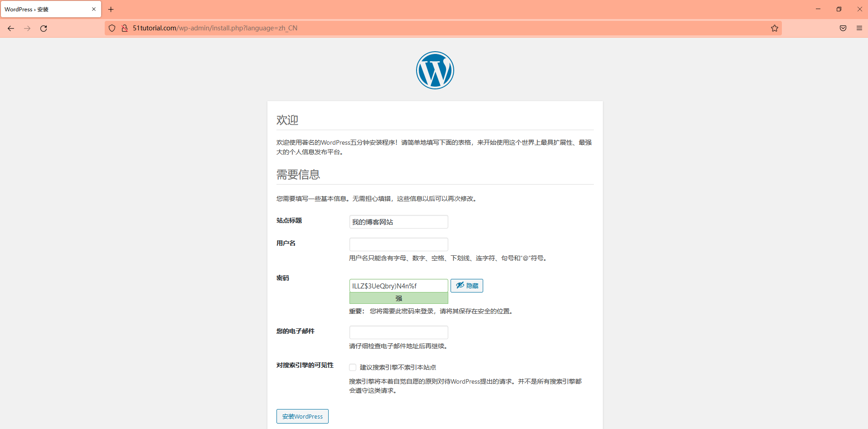
Task: Check 建议搜索引擎不索引本站点 checkbox
Action: tap(353, 367)
